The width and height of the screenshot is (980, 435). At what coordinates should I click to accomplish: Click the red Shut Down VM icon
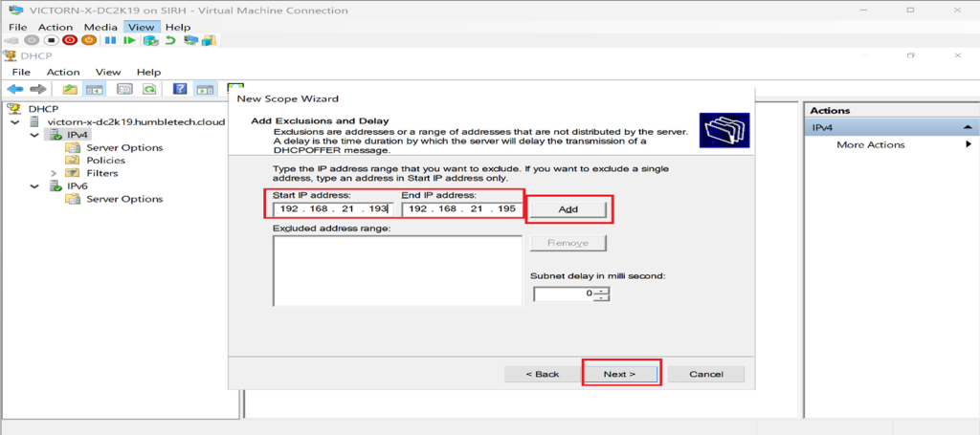tap(70, 40)
